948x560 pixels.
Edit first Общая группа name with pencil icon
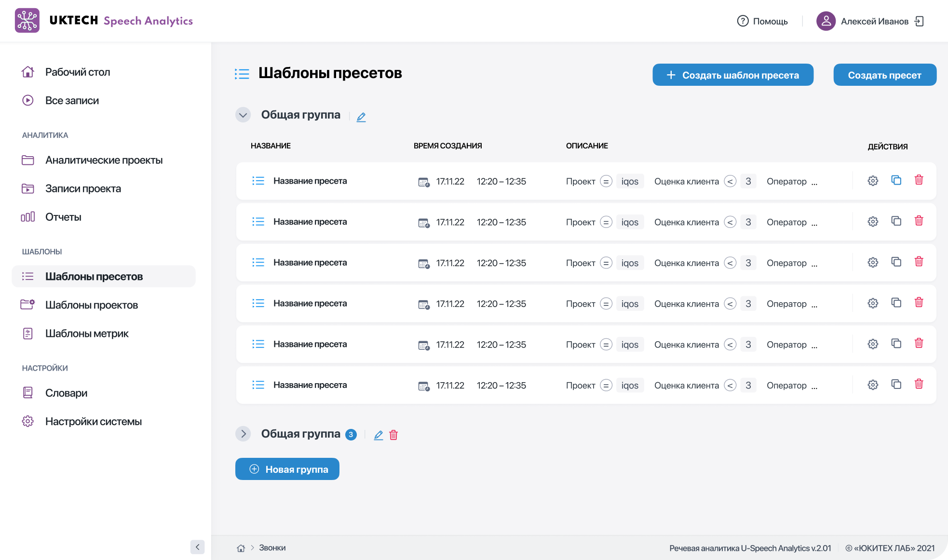coord(361,117)
